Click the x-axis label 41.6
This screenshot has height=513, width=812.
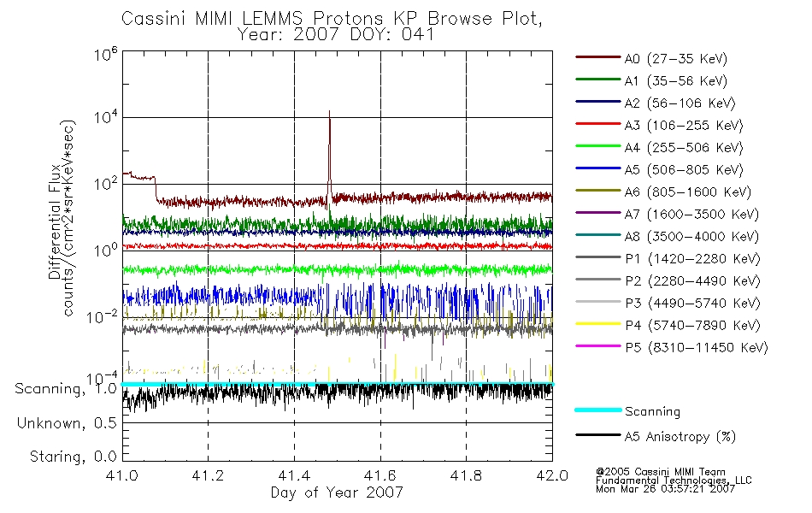tap(380, 475)
